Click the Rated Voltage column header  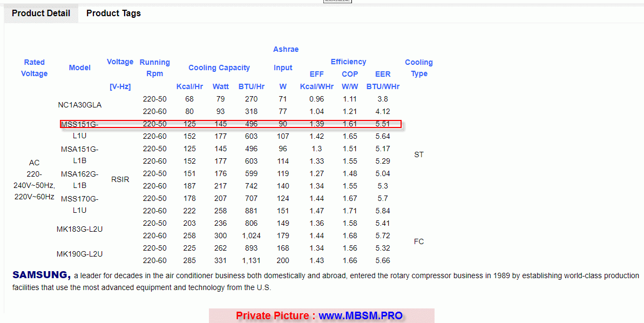tap(35, 68)
